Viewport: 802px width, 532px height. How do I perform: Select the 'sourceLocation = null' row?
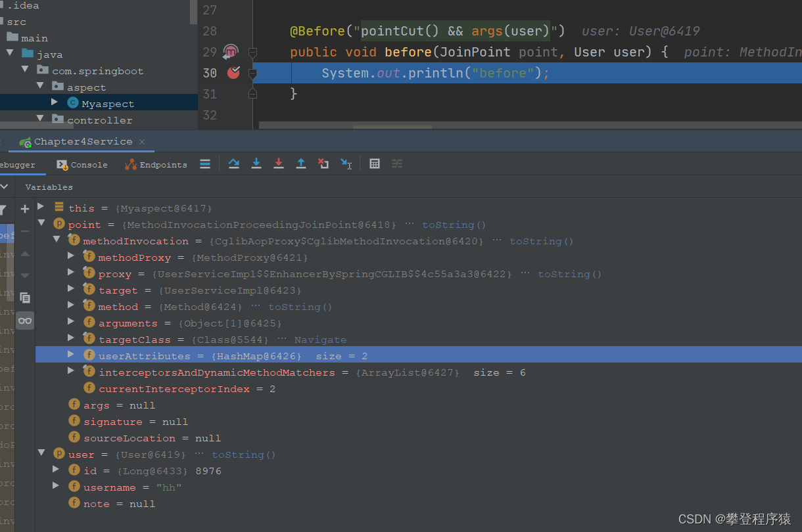[x=419, y=438]
